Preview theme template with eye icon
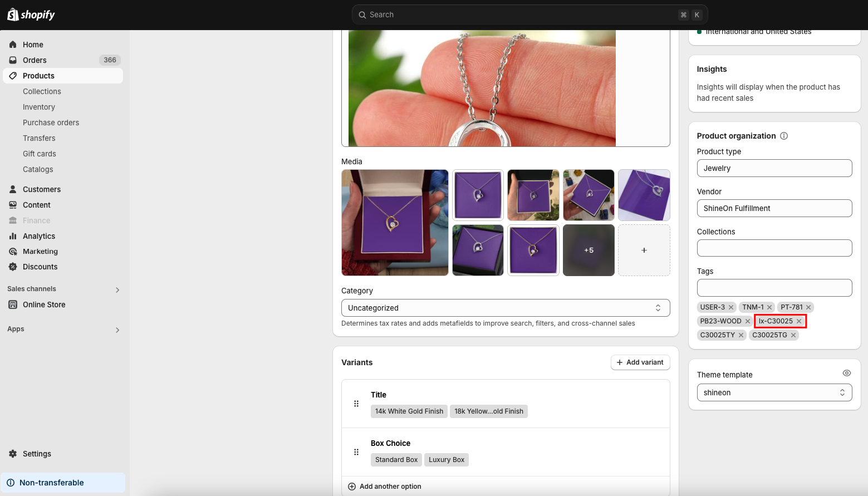Viewport: 868px width, 496px height. 847,374
